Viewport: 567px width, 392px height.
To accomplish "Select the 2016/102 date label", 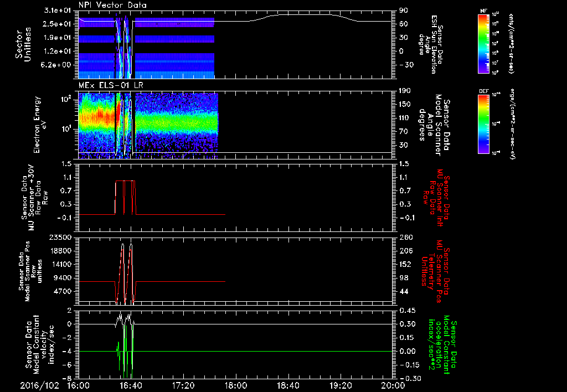I will [39, 385].
